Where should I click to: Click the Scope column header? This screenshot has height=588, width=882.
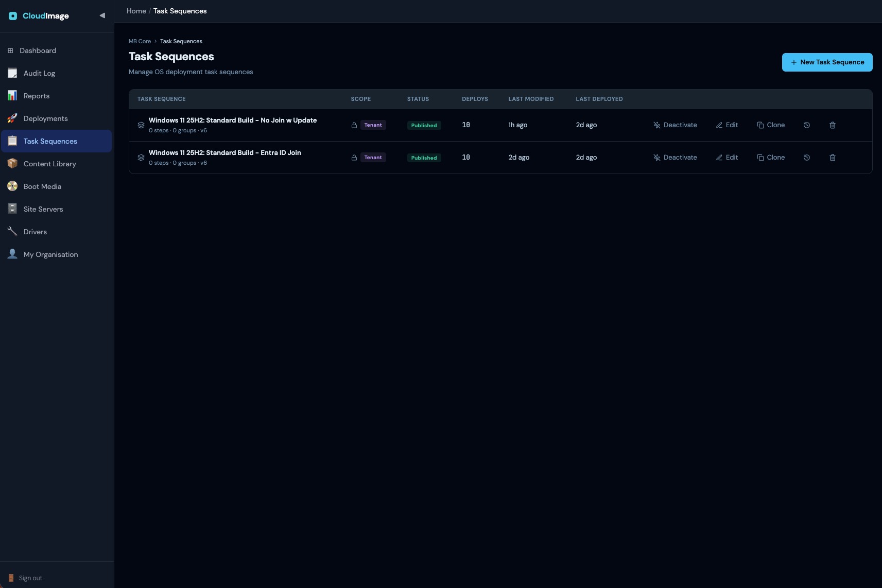(361, 99)
